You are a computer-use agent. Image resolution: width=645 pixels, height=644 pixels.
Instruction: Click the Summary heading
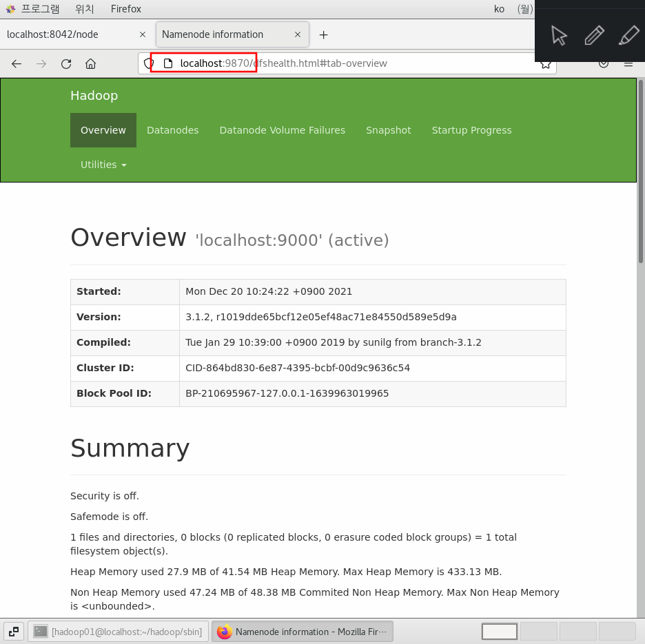pos(130,448)
